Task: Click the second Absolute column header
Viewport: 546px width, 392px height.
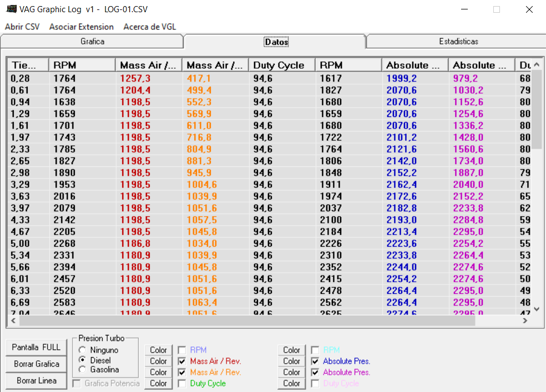Action: tap(482, 65)
